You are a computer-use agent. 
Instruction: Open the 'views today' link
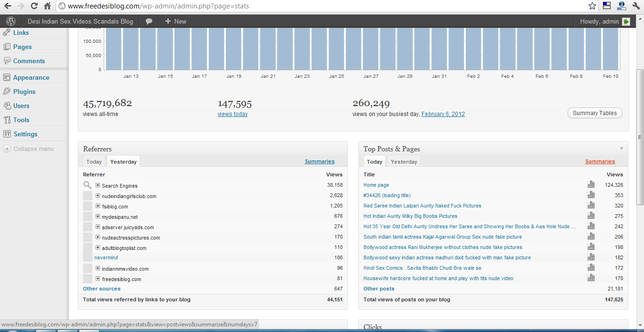pos(232,114)
